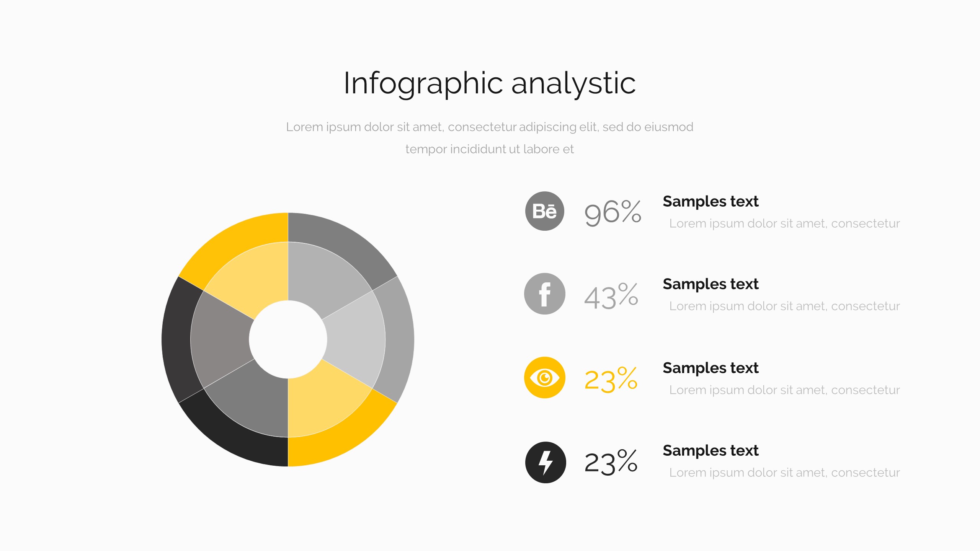Click the Lorem ipsum subtitle under the title
The height and width of the screenshot is (551, 980).
tap(490, 138)
